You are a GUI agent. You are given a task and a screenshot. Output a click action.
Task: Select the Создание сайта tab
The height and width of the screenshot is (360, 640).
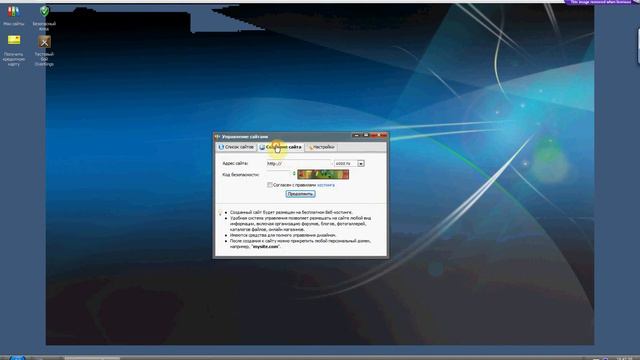click(x=281, y=147)
